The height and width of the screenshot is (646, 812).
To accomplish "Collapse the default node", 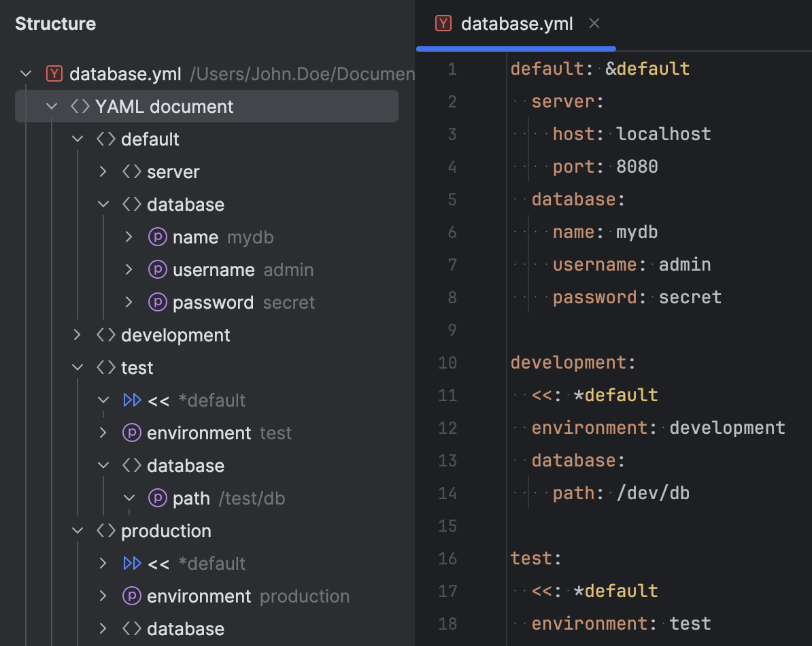I will point(77,139).
